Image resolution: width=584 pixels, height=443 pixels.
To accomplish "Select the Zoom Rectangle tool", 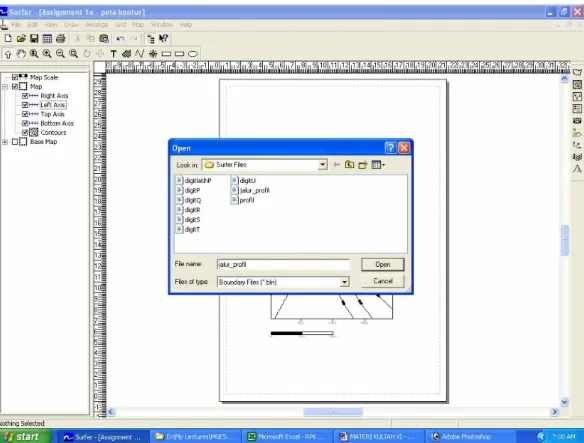I will [x=74, y=54].
